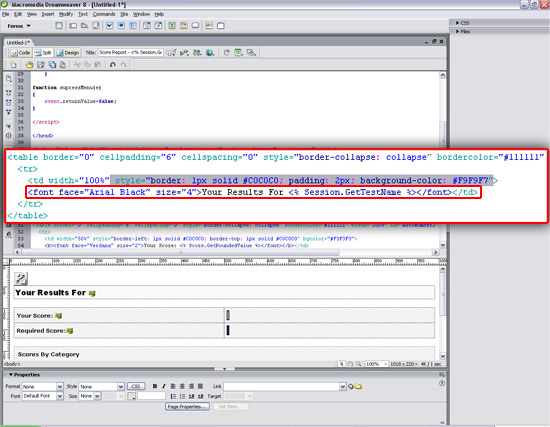Open the text color picker swatch

(131, 396)
